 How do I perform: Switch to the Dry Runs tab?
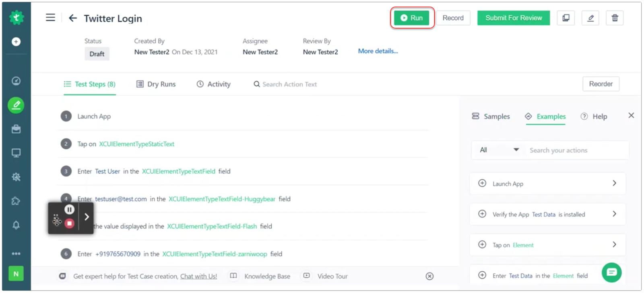coord(156,84)
